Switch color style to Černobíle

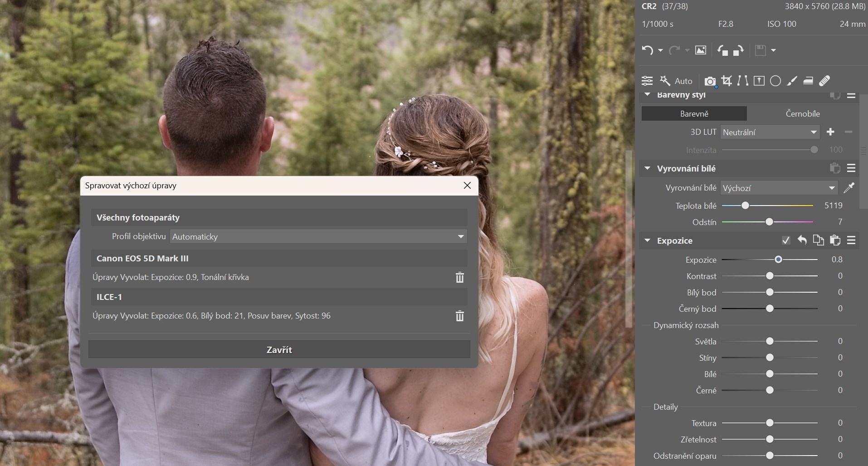802,113
